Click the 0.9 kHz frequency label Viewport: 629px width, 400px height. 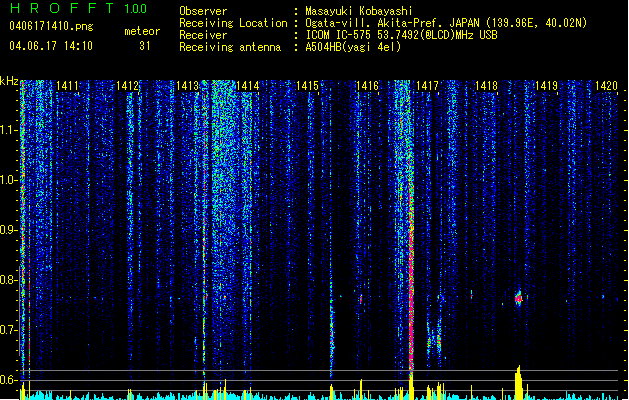[x=9, y=230]
